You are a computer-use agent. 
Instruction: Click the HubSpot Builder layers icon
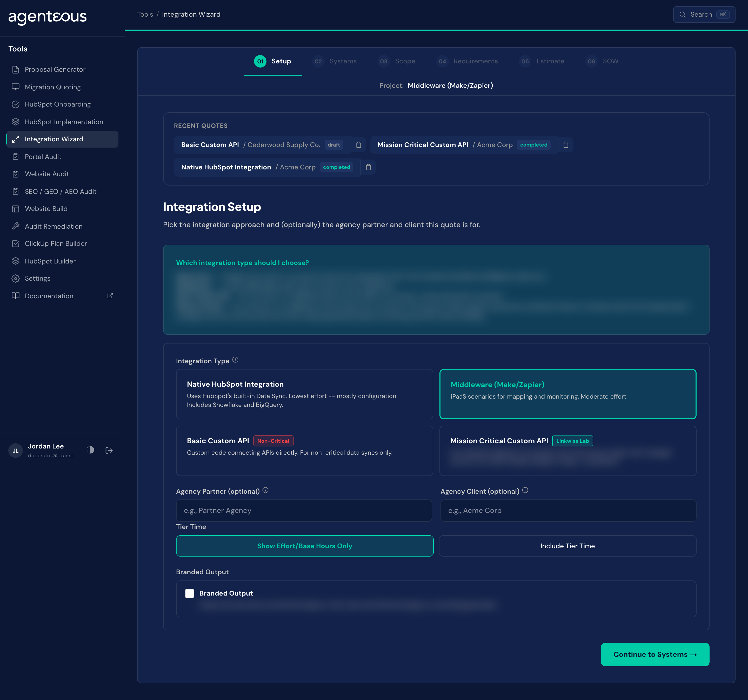15,261
